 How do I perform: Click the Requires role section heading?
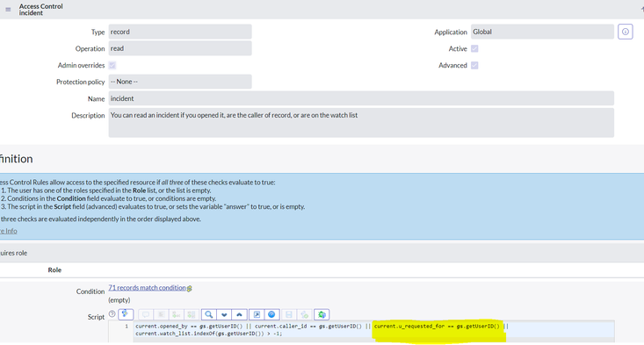[x=13, y=253]
